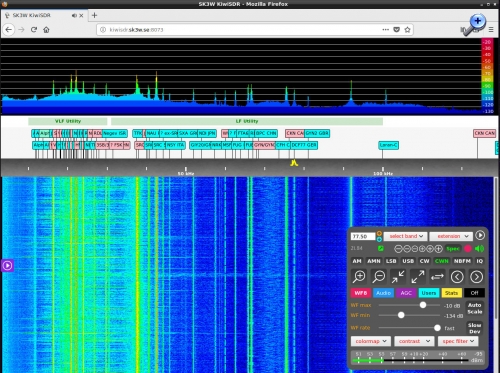Click the page right circle arrow icon
500x373 pixels.
(x=476, y=277)
